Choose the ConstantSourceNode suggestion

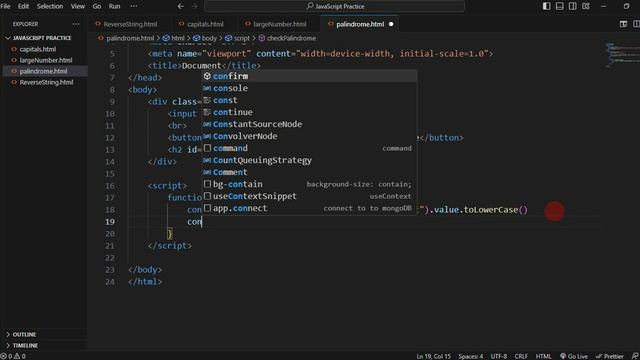pyautogui.click(x=309, y=124)
